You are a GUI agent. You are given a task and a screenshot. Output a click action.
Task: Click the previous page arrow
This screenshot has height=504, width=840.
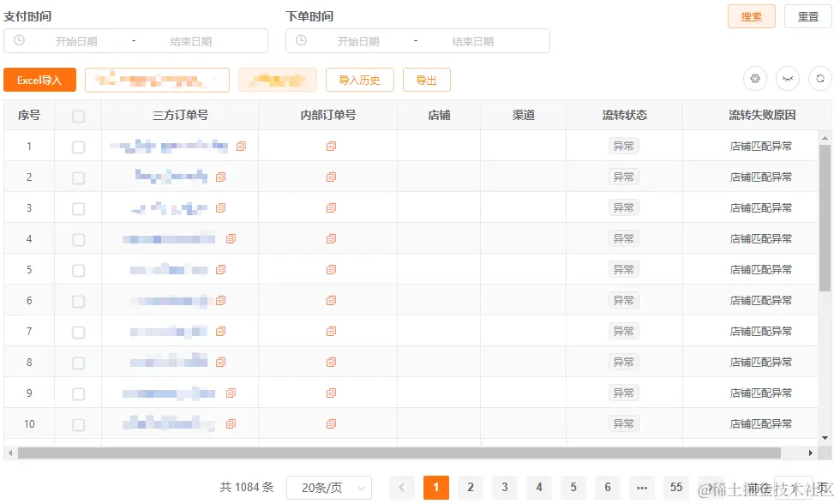(x=402, y=488)
